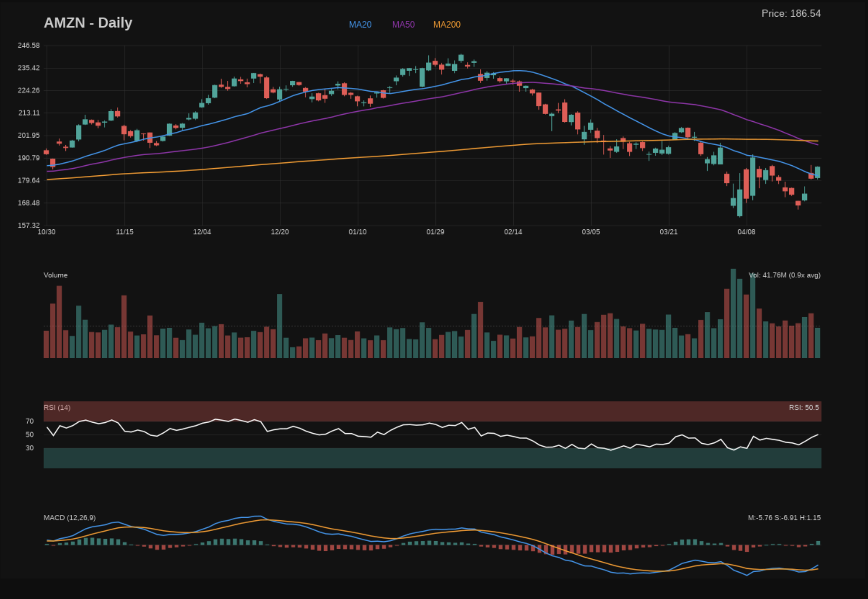This screenshot has width=868, height=599.
Task: Select the tallest volume bar spike
Action: coord(732,310)
